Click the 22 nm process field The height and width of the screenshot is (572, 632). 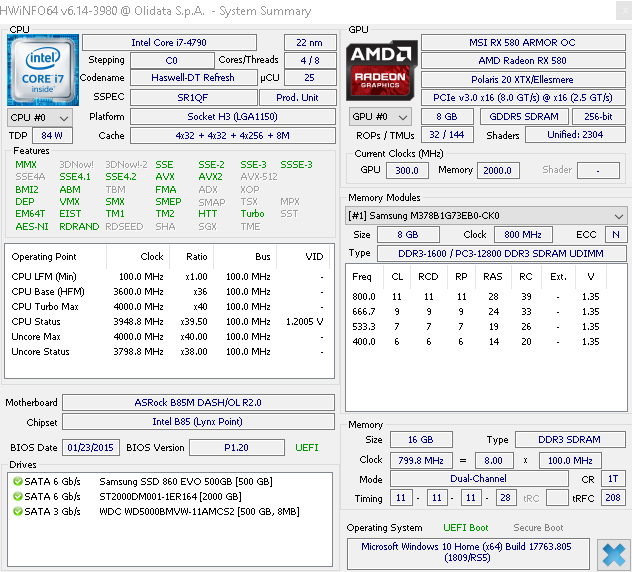point(310,42)
